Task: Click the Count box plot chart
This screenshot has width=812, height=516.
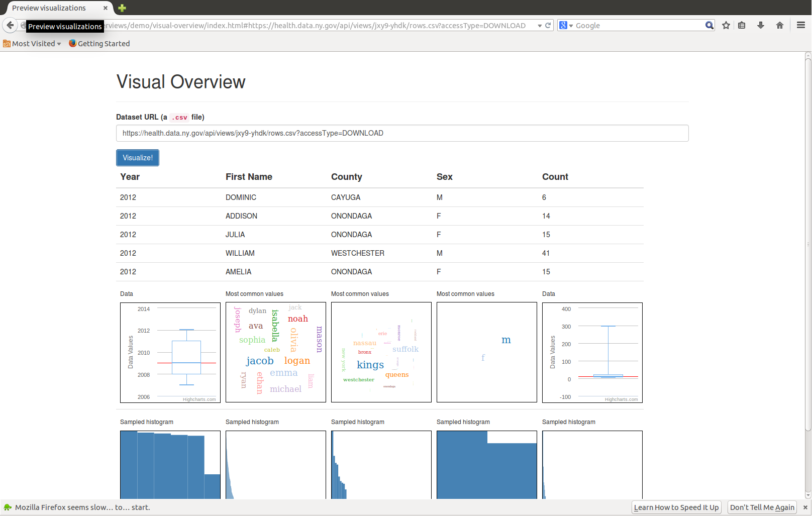Action: (592, 353)
